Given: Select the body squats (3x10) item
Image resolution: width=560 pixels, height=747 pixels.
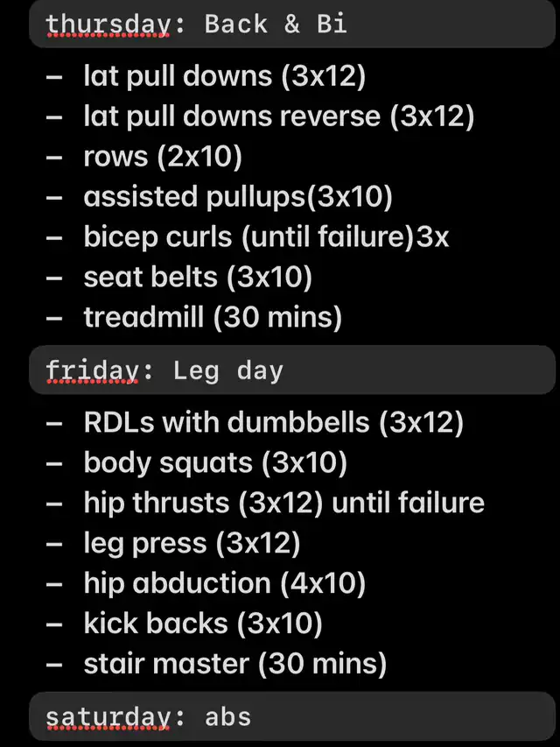Looking at the screenshot, I should coord(215,462).
